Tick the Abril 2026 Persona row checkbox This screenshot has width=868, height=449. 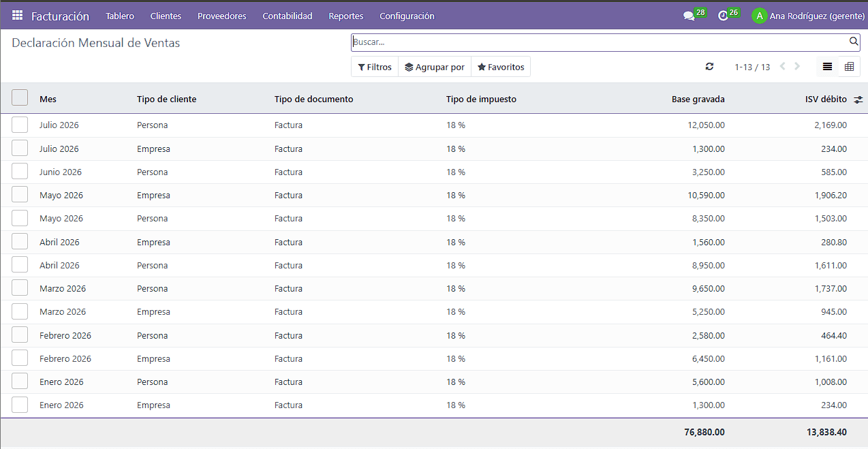(x=20, y=265)
